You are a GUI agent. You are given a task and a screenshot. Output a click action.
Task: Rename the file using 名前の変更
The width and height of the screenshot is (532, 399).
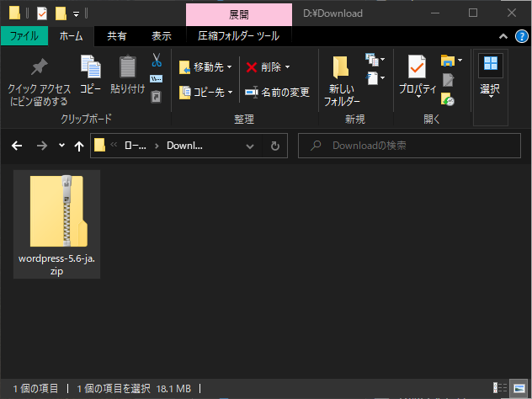point(277,92)
